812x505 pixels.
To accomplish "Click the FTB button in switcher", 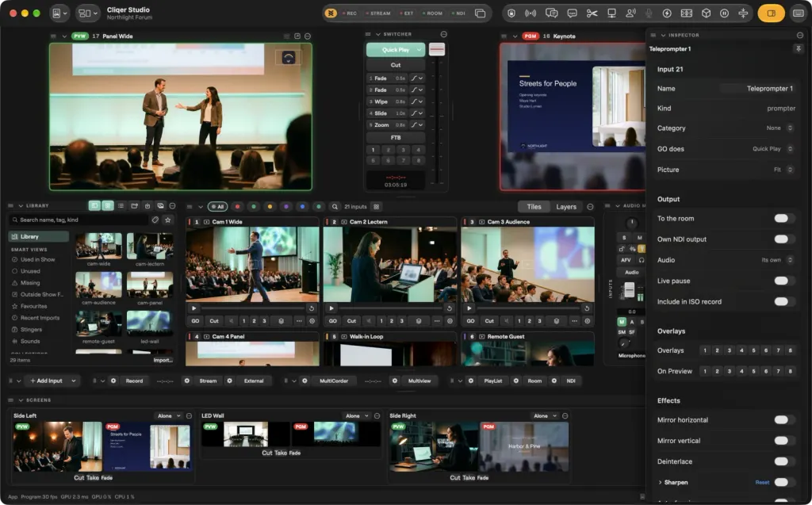I will [396, 138].
